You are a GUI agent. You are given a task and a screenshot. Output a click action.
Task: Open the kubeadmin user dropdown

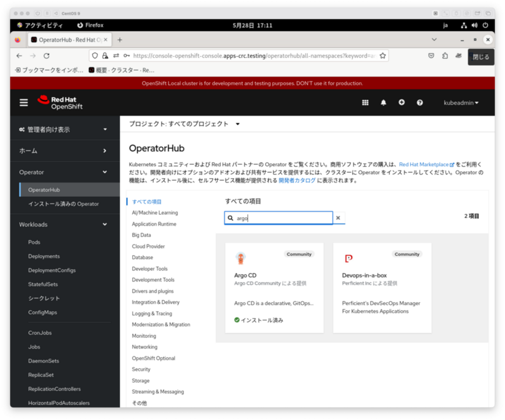tap(461, 103)
